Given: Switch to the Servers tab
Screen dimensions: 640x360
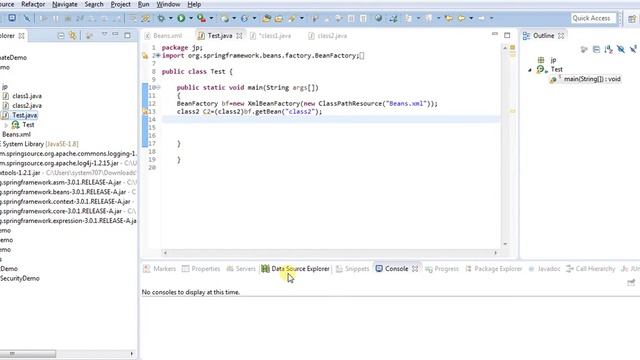Looking at the screenshot, I should click(241, 269).
